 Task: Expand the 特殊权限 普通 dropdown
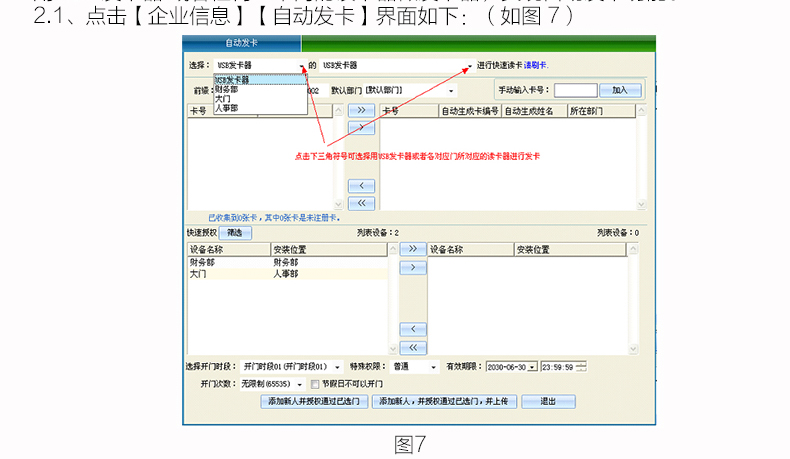point(435,367)
